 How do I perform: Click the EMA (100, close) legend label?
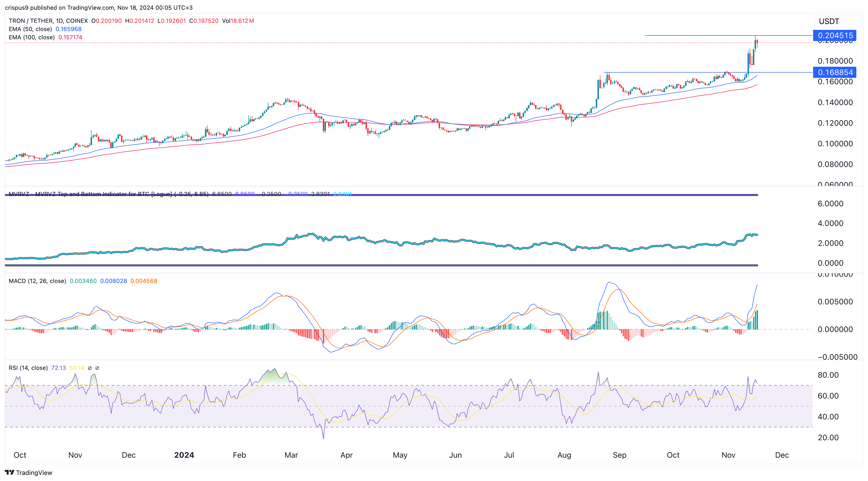(32, 37)
